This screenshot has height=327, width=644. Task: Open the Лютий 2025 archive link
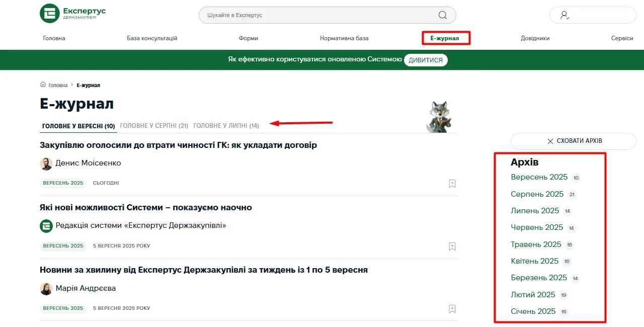click(x=533, y=294)
